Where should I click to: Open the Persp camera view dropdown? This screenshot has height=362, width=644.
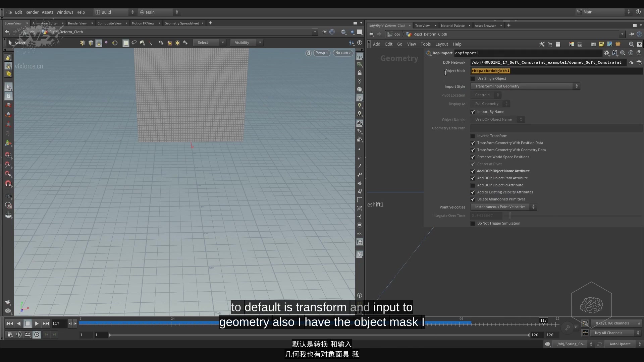(x=321, y=53)
